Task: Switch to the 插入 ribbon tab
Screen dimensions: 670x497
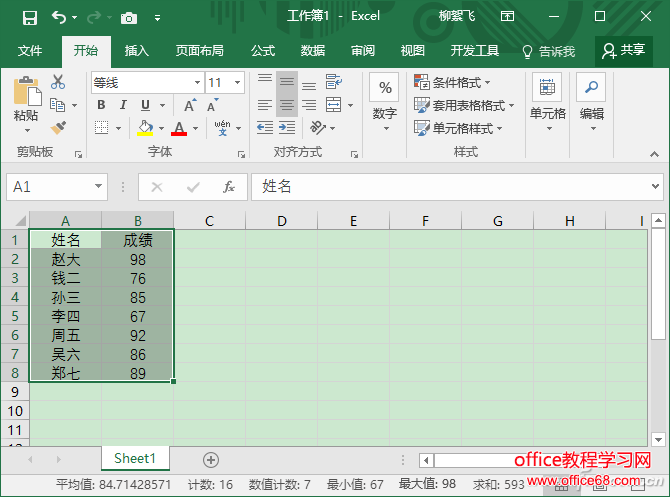Action: 136,50
